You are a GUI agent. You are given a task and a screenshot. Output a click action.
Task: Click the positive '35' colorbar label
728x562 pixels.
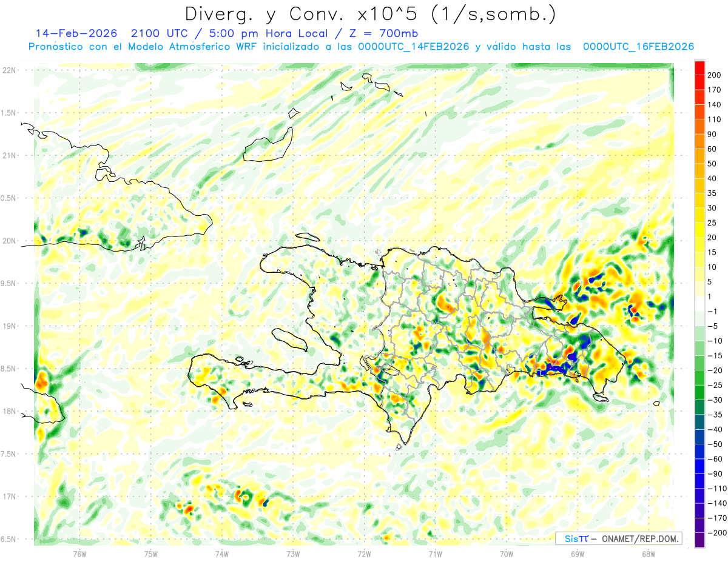(x=712, y=193)
